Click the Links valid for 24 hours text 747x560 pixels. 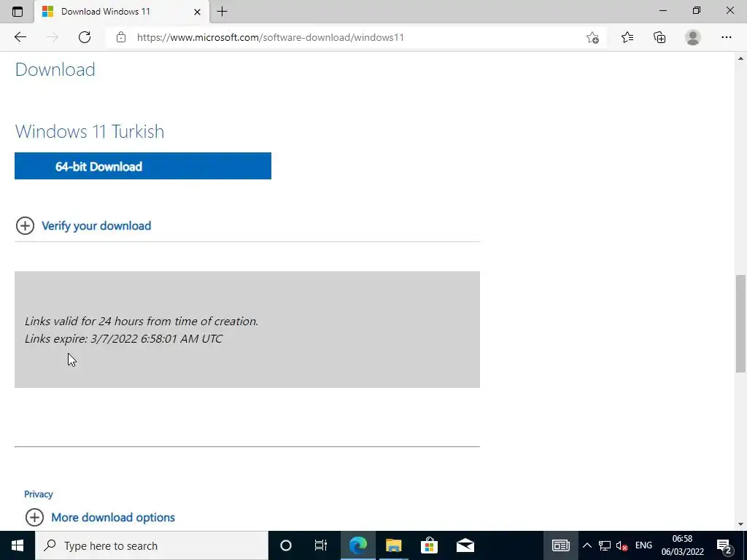[x=142, y=322]
